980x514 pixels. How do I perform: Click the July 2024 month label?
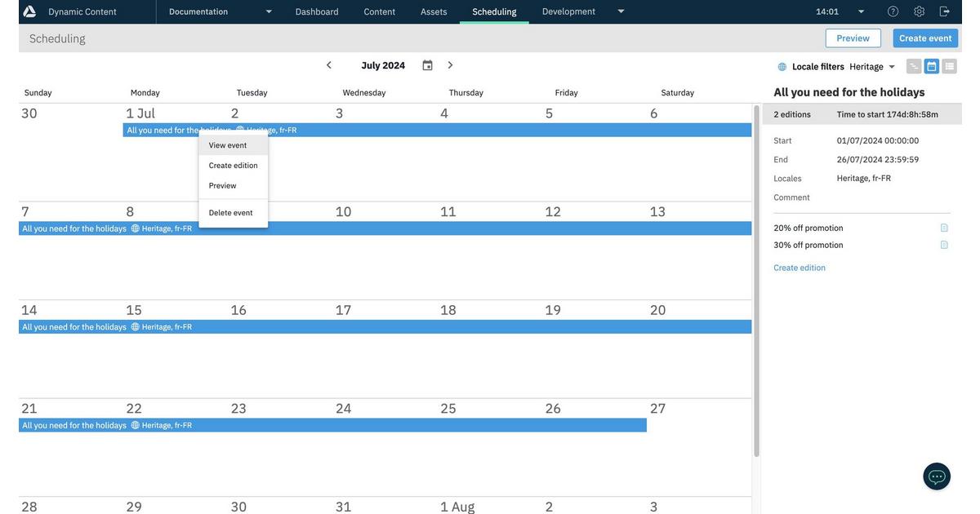point(383,65)
